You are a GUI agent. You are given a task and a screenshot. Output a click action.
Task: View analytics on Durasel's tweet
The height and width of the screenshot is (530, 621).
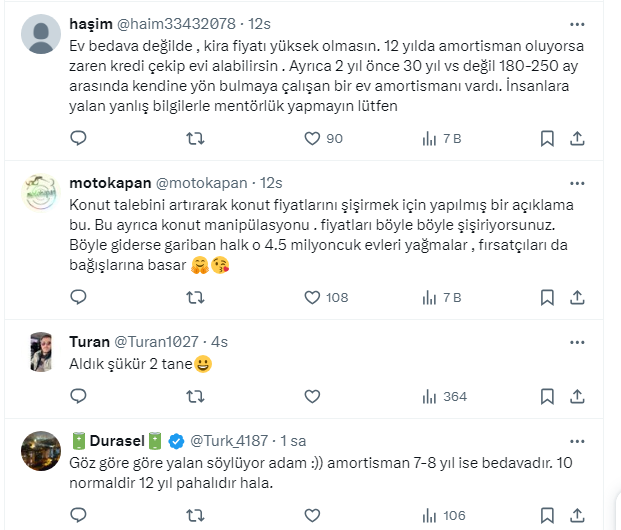coord(431,515)
